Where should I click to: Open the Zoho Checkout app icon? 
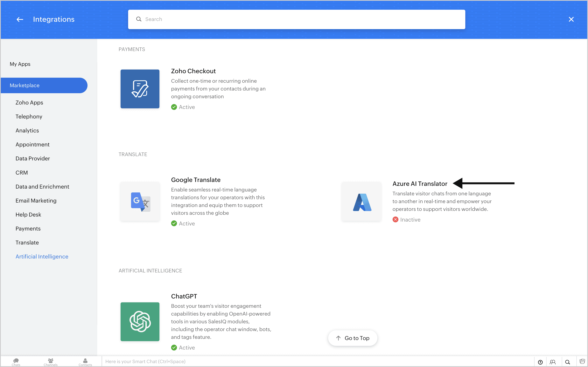(x=140, y=89)
